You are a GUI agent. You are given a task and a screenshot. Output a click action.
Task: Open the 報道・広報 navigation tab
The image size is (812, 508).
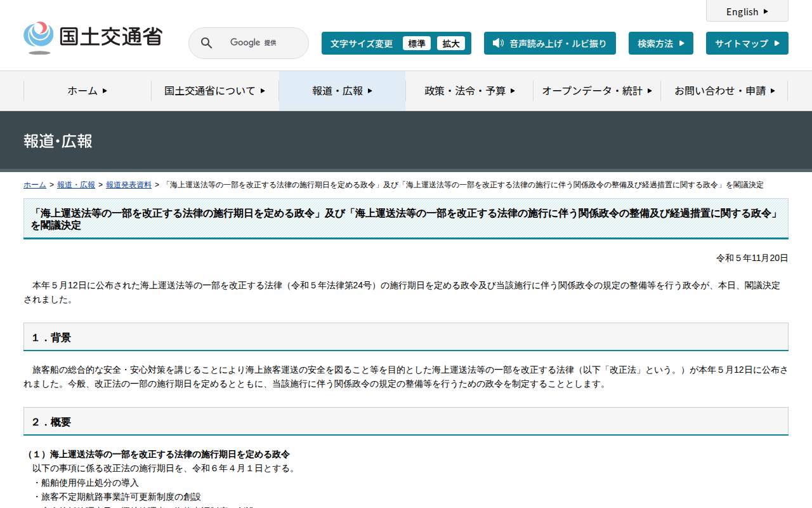pyautogui.click(x=342, y=91)
